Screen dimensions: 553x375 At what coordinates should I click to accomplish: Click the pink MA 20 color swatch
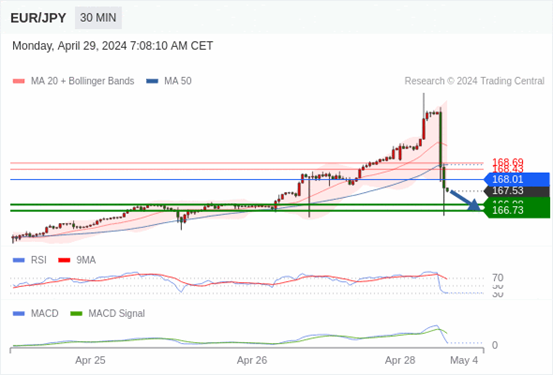click(x=19, y=81)
